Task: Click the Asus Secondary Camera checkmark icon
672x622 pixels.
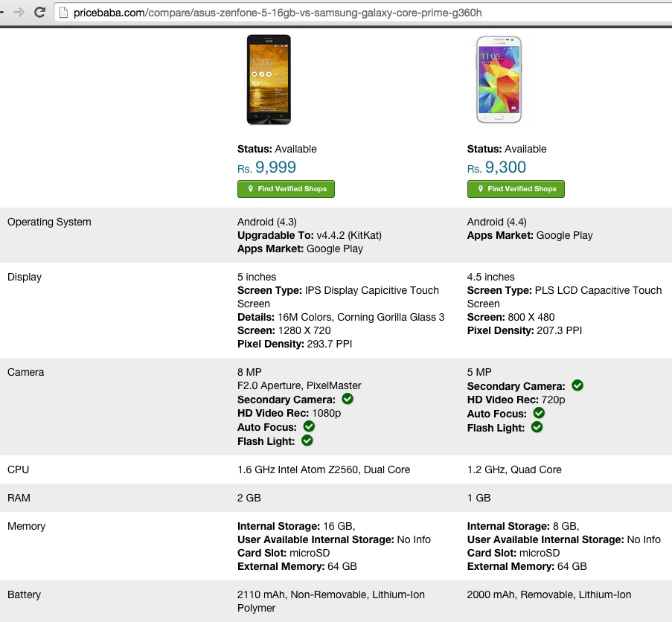Action: pyautogui.click(x=348, y=399)
